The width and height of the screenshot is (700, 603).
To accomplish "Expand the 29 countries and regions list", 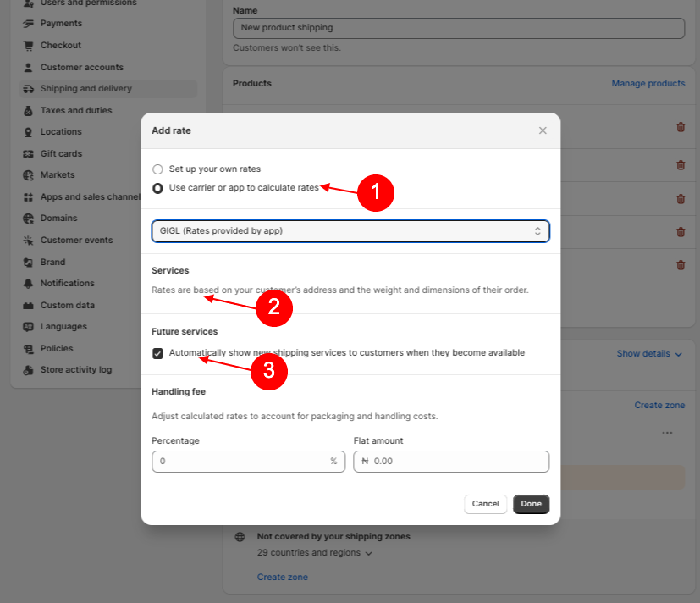I will 314,553.
